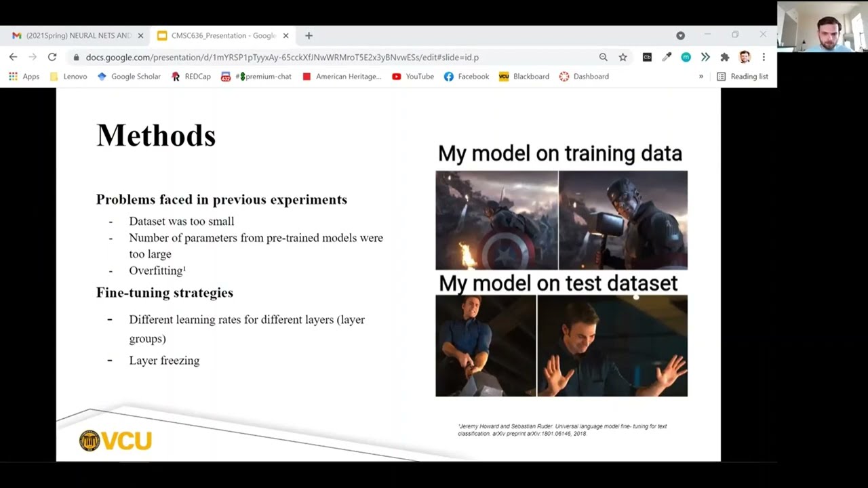Click the presenter webcam video thumbnail
Image resolution: width=868 pixels, height=488 pixels.
click(x=823, y=26)
